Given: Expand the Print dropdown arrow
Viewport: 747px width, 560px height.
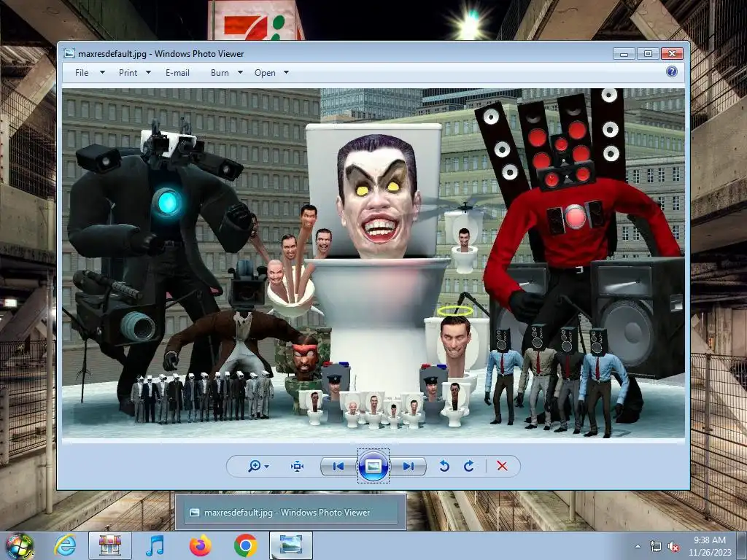Looking at the screenshot, I should pos(148,72).
